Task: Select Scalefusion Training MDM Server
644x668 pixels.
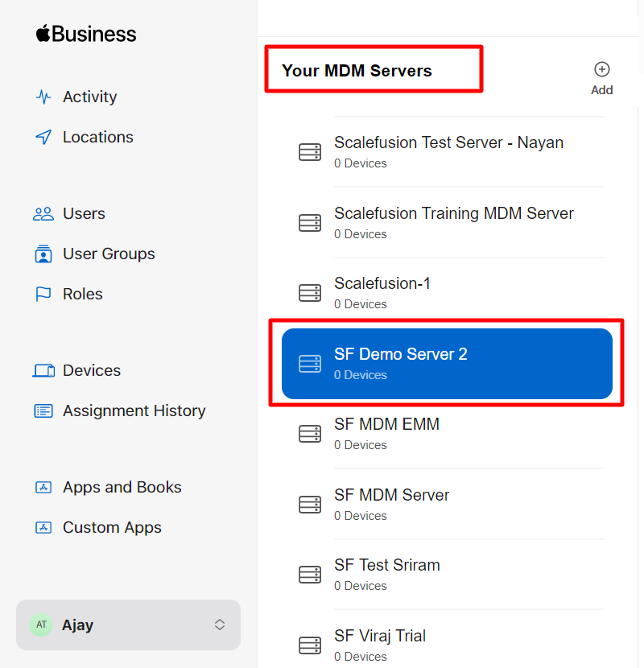Action: coord(454,213)
